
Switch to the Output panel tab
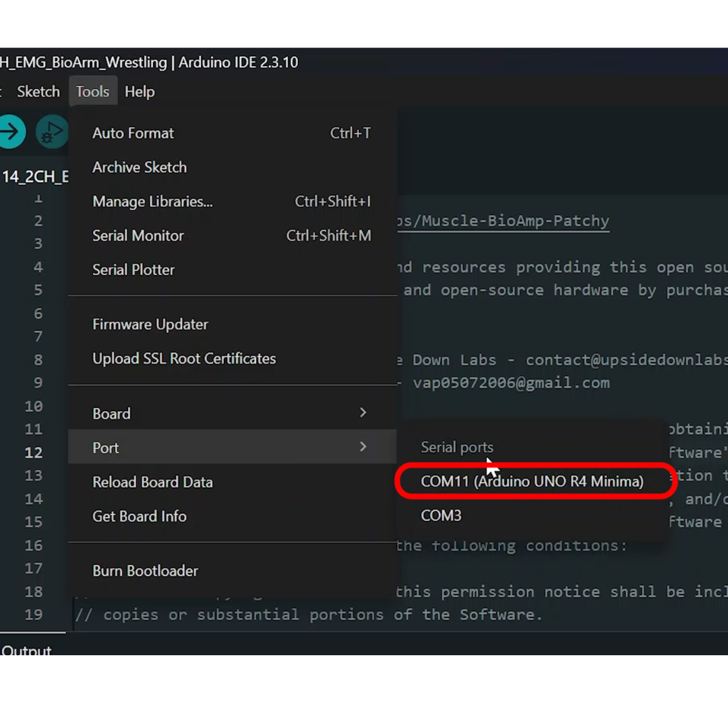click(26, 649)
